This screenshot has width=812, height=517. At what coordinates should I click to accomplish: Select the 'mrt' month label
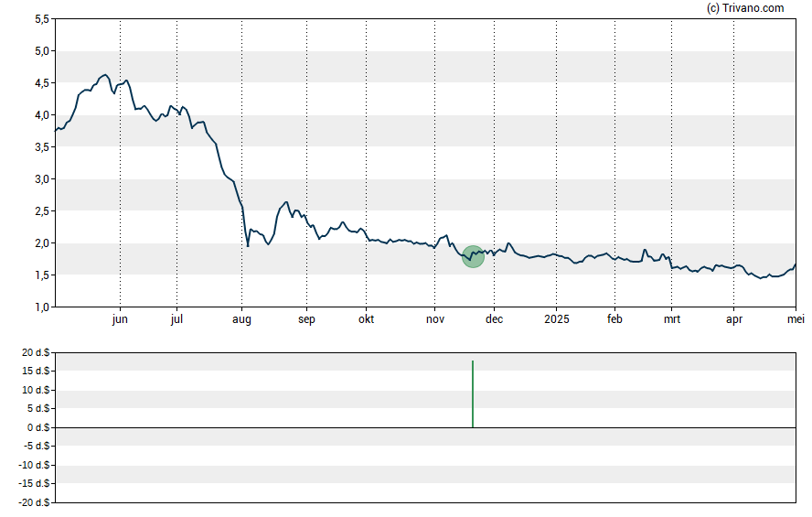672,319
